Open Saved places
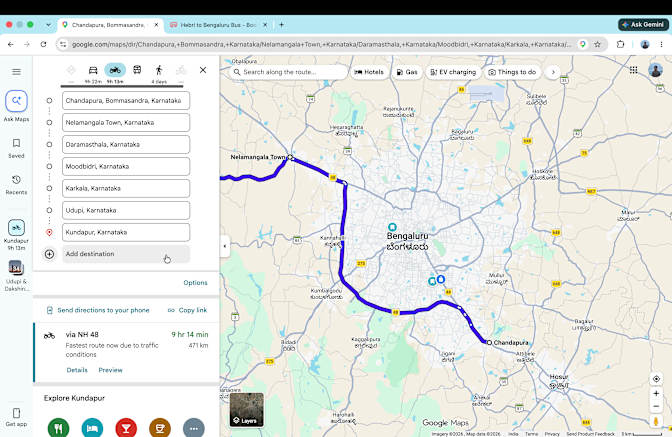This screenshot has height=437, width=672. pos(16,148)
